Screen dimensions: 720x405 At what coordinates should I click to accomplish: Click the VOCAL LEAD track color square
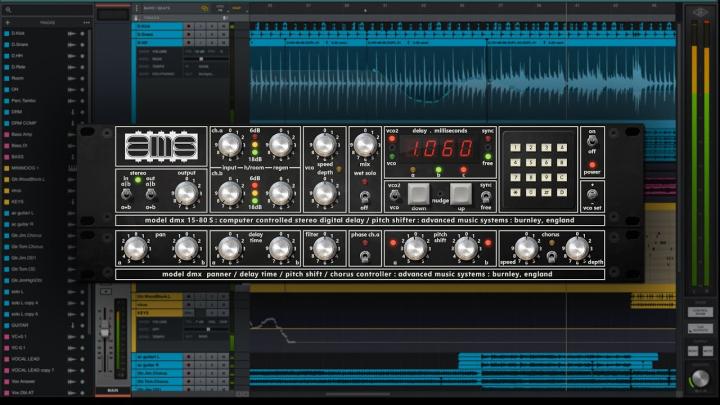tap(6, 359)
